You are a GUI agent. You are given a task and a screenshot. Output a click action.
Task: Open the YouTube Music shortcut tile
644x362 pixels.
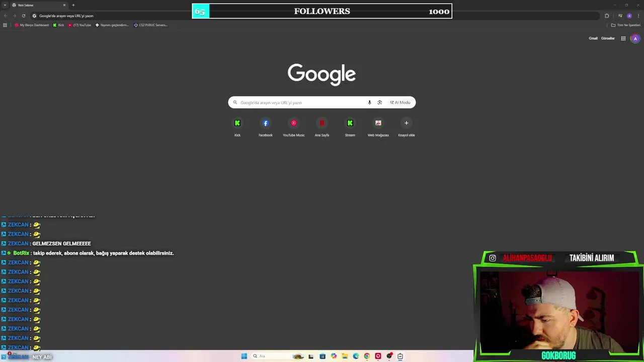pos(294,127)
